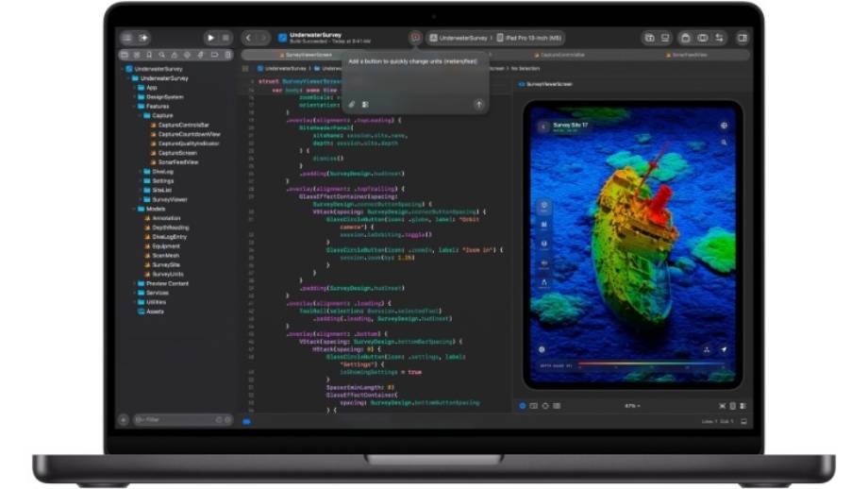Collapse the Features folder
This screenshot has height=489, width=868.
[x=135, y=107]
